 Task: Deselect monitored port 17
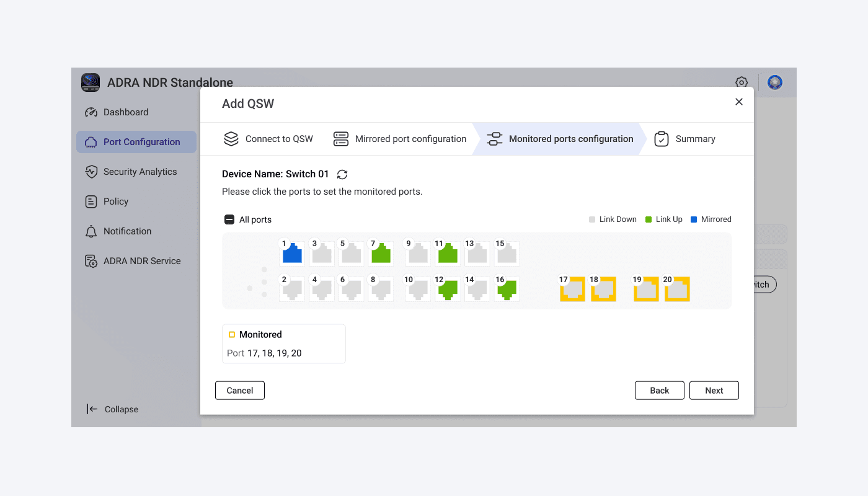(x=572, y=290)
